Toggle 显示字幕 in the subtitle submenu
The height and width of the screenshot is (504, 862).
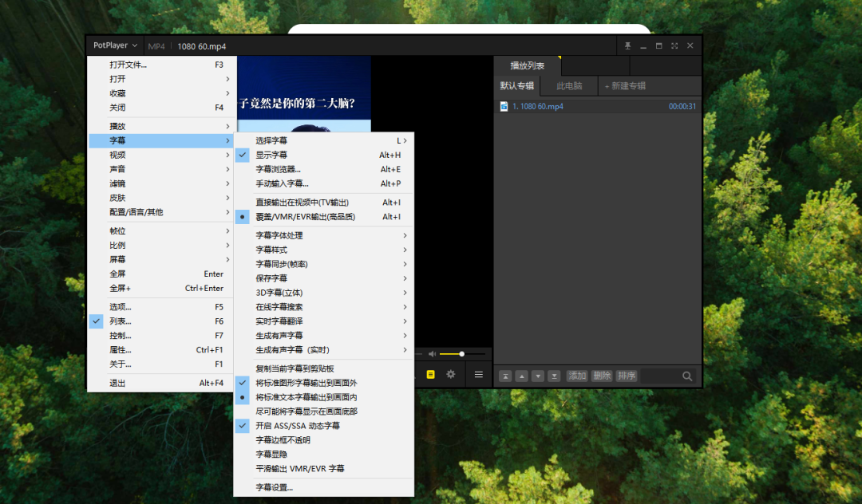tap(275, 156)
